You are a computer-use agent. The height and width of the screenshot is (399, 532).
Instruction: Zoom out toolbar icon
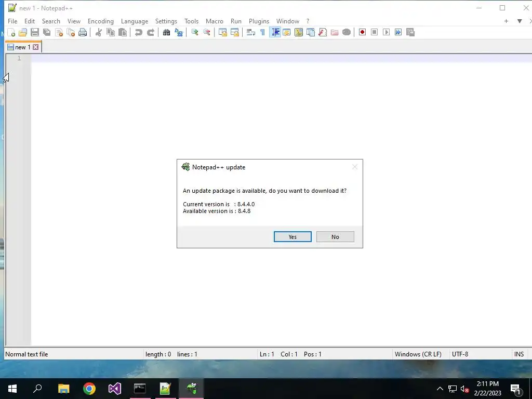[206, 32]
